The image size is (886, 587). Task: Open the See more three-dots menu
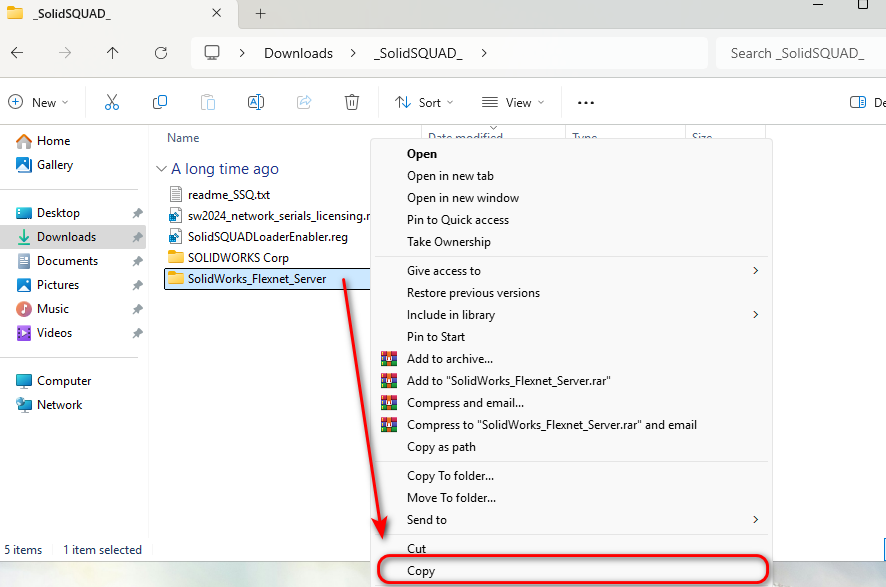pos(586,103)
